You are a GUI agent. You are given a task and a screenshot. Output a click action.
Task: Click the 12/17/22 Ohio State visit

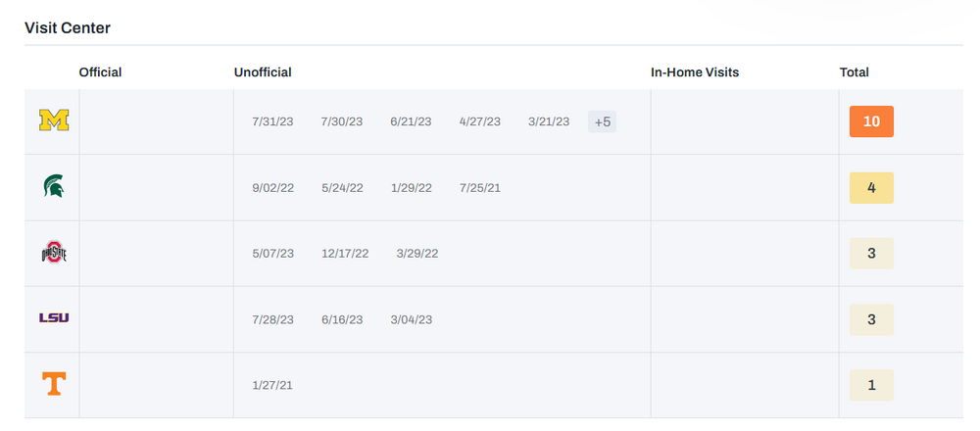[x=345, y=253]
